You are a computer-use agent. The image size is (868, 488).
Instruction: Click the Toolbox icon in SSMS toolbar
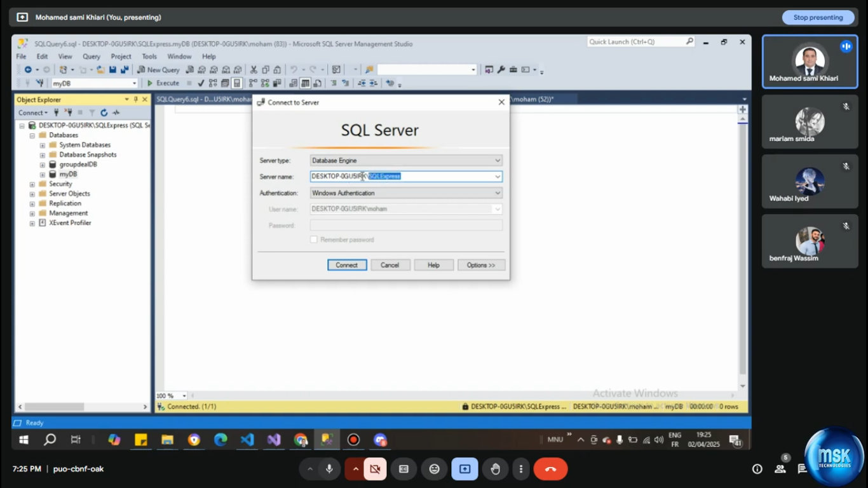click(x=513, y=70)
